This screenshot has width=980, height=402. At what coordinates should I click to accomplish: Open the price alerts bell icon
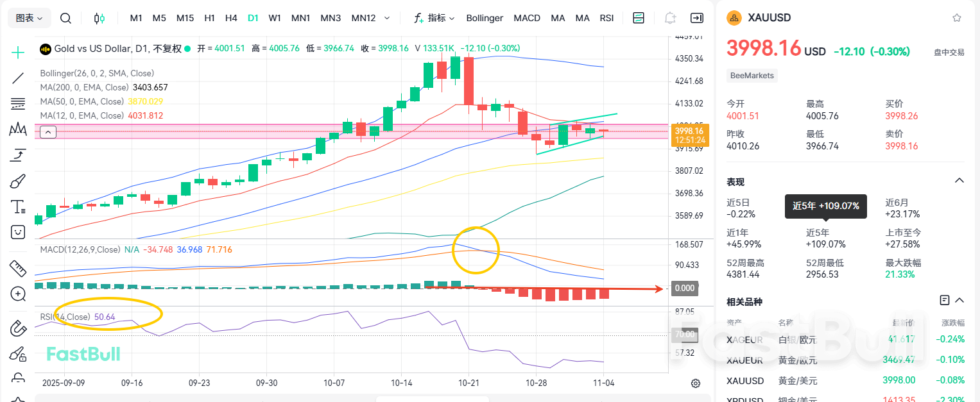[669, 18]
